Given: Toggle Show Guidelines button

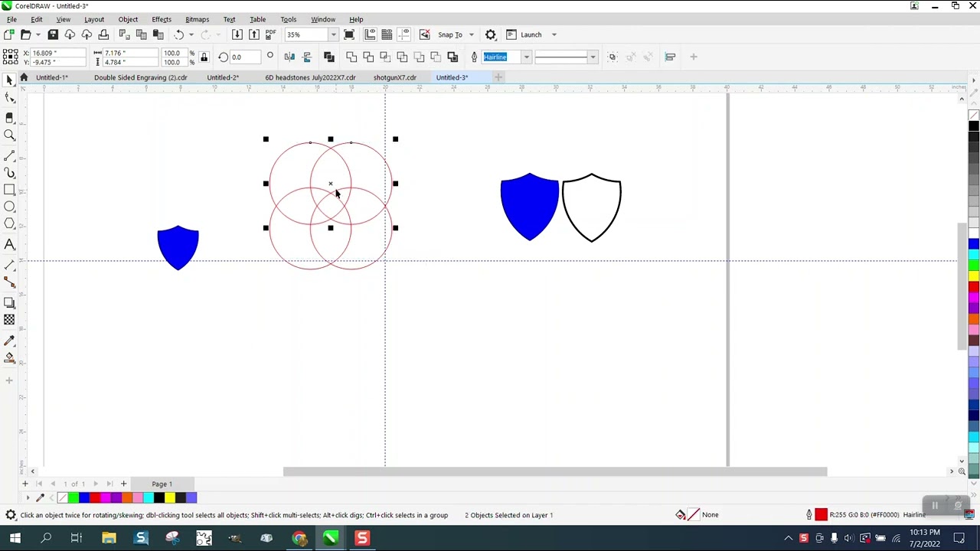Looking at the screenshot, I should coord(404,34).
